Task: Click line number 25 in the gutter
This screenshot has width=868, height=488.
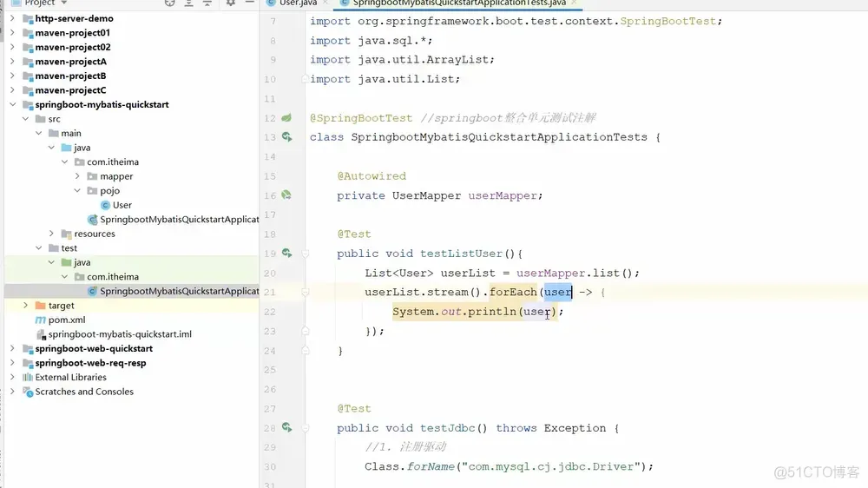Action: click(x=270, y=369)
